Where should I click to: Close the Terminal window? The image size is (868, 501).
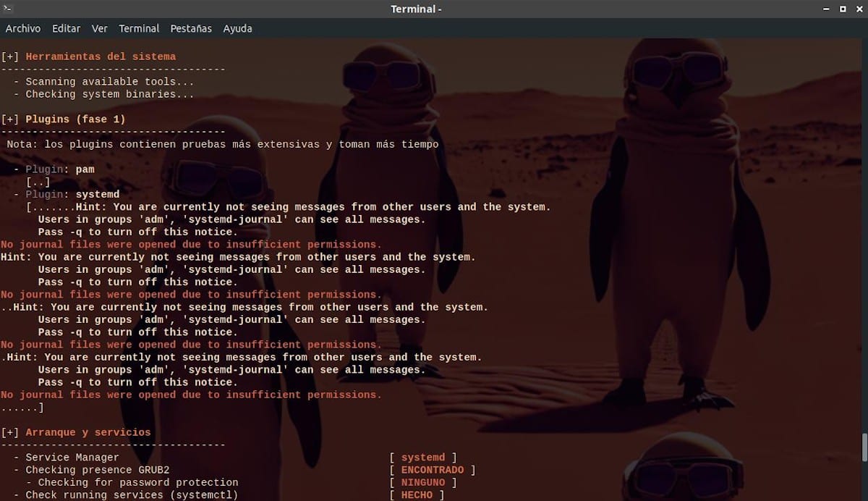858,9
